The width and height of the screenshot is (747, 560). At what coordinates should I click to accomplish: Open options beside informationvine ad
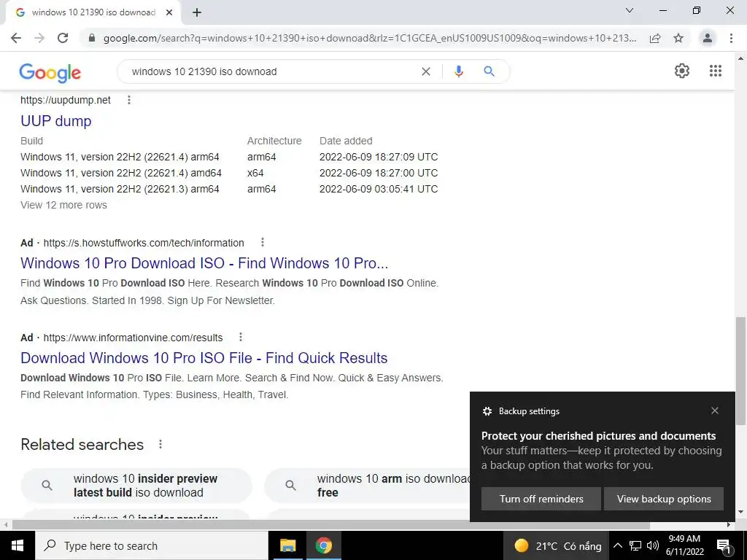pos(241,337)
